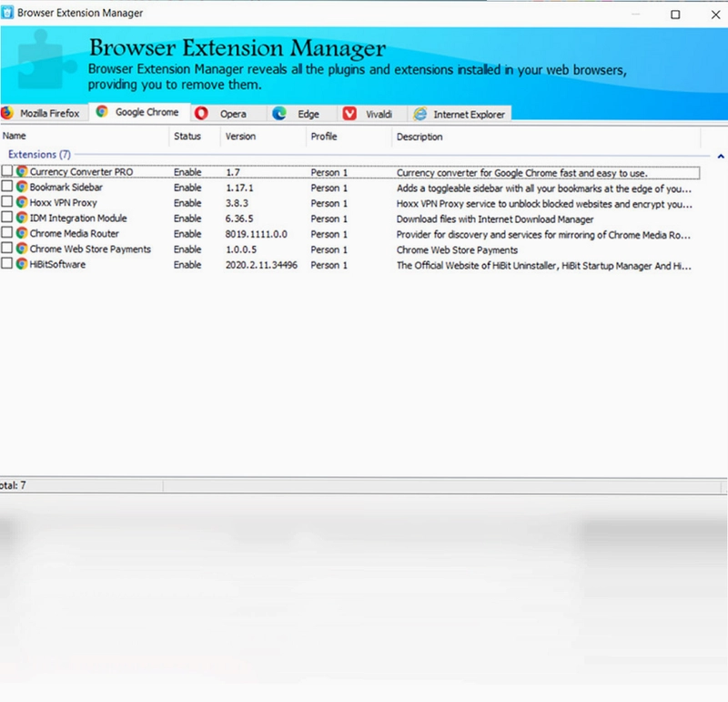Select the Chrome Web Store Payments checkbox

[x=6, y=248]
